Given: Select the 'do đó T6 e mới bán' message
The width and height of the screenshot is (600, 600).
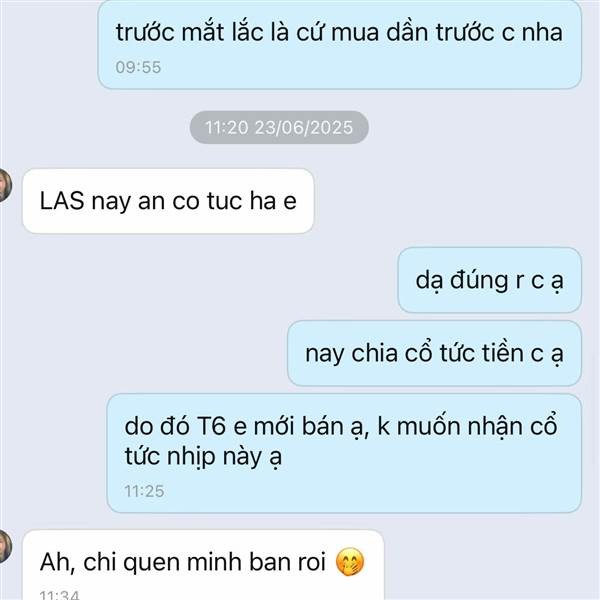Looking at the screenshot, I should pos(344,453).
